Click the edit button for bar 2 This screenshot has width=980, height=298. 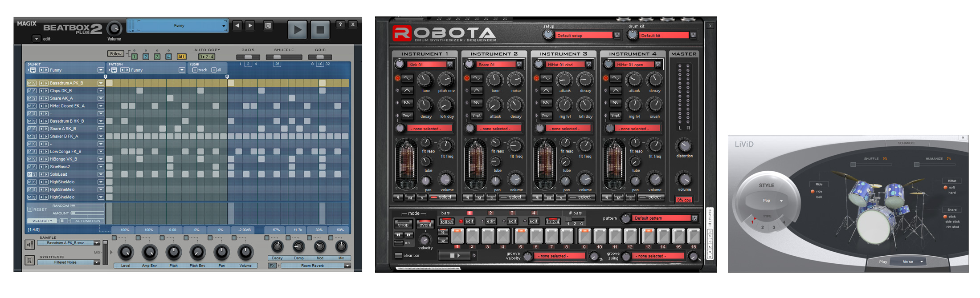pyautogui.click(x=491, y=221)
